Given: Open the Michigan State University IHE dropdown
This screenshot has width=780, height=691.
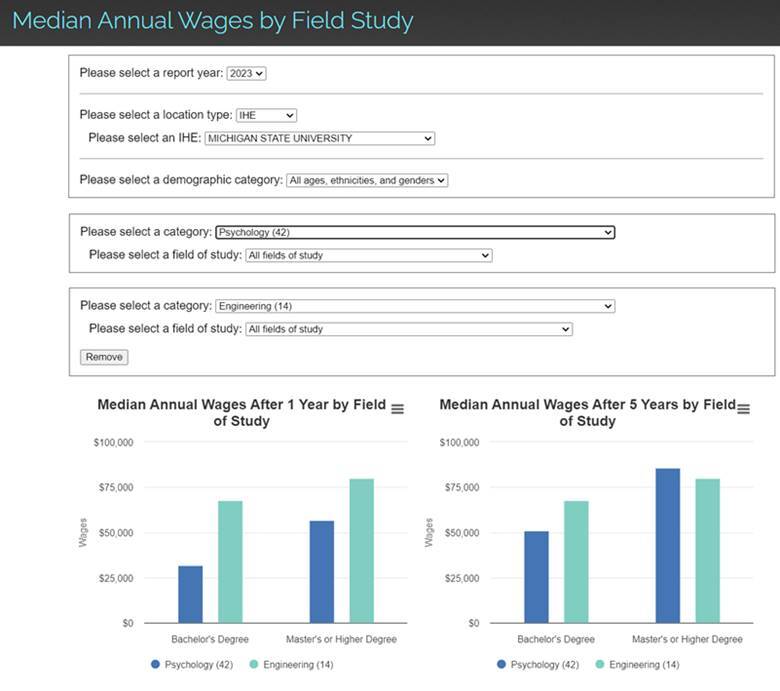Looking at the screenshot, I should (319, 138).
